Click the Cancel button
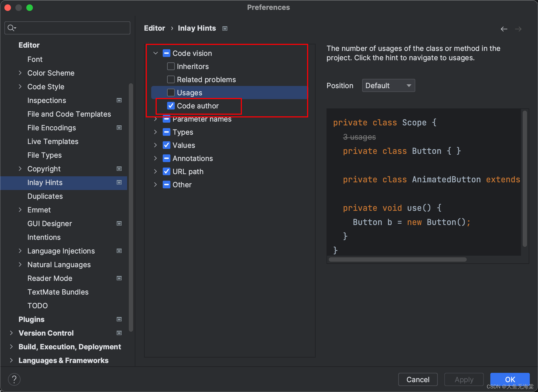This screenshot has height=392, width=538. [417, 379]
